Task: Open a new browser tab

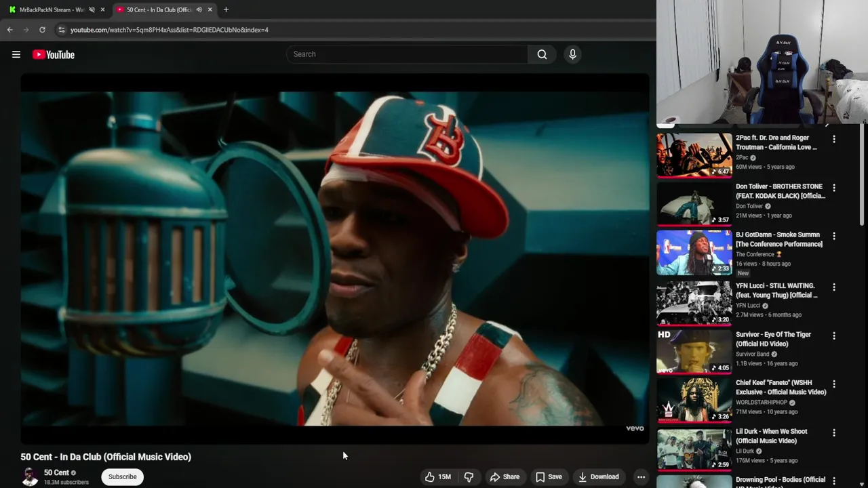Action: point(226,9)
